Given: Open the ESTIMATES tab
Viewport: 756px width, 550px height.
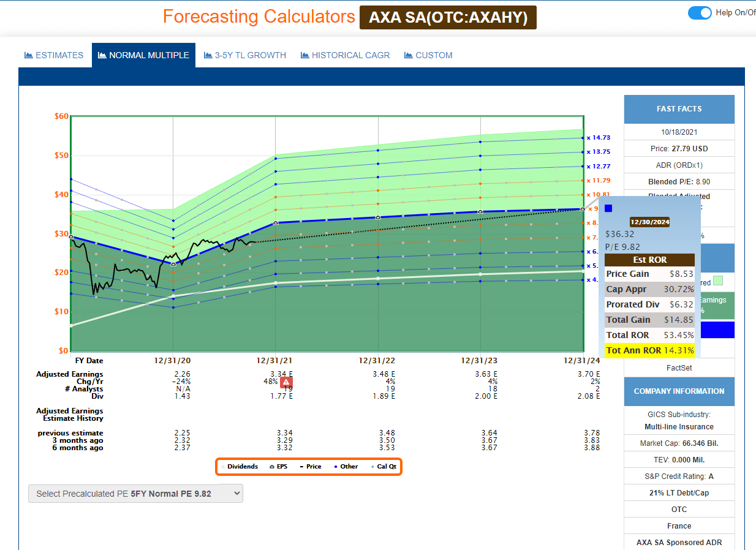Looking at the screenshot, I should [54, 55].
